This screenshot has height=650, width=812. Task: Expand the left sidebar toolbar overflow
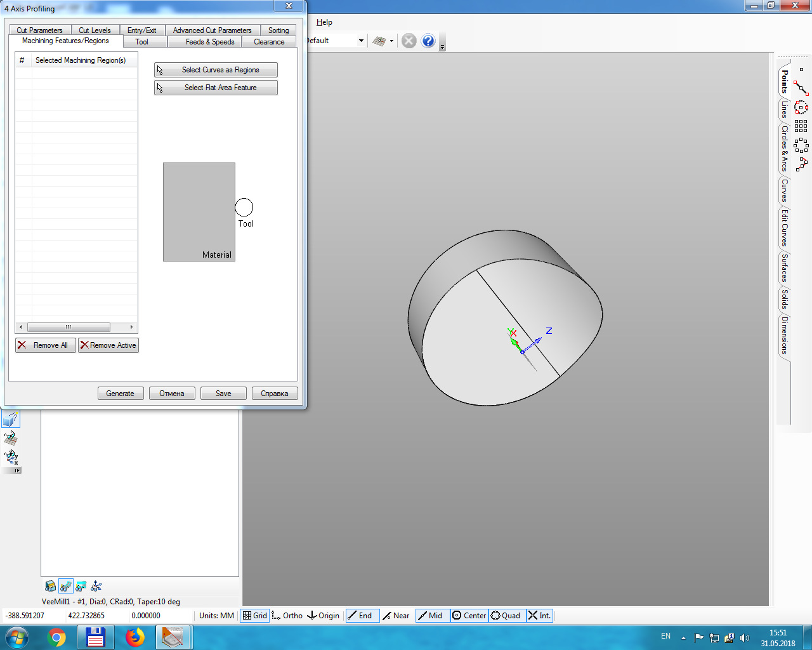[x=16, y=470]
